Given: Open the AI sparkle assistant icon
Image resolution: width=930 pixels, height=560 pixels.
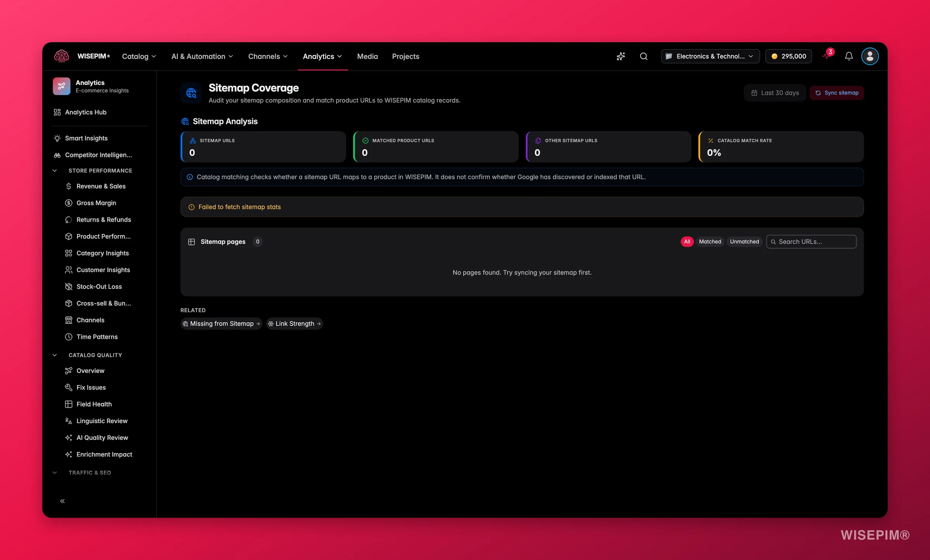Looking at the screenshot, I should [621, 56].
